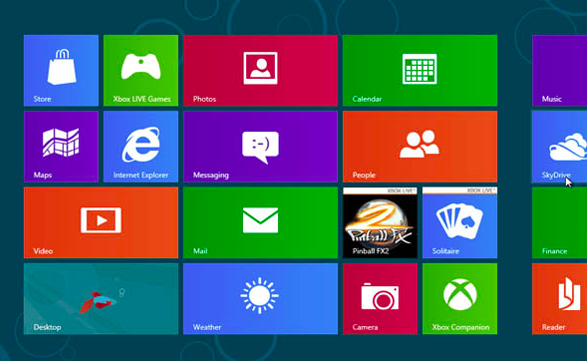Open the Calendar tile

pyautogui.click(x=420, y=70)
